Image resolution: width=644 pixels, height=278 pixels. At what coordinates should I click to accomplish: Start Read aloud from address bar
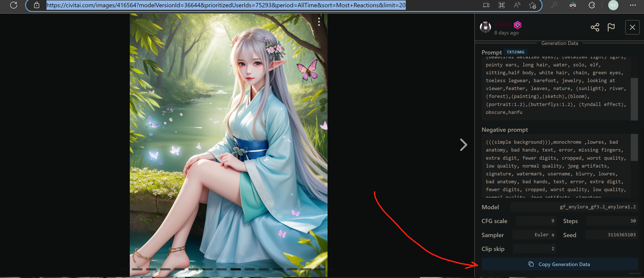pos(517,5)
